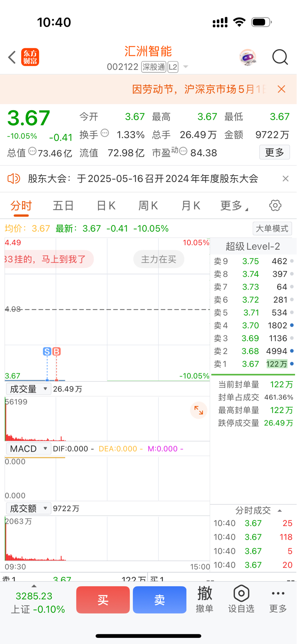This screenshot has height=644, width=297.
Task: Tap the blue S sell marker
Action: pos(47,351)
